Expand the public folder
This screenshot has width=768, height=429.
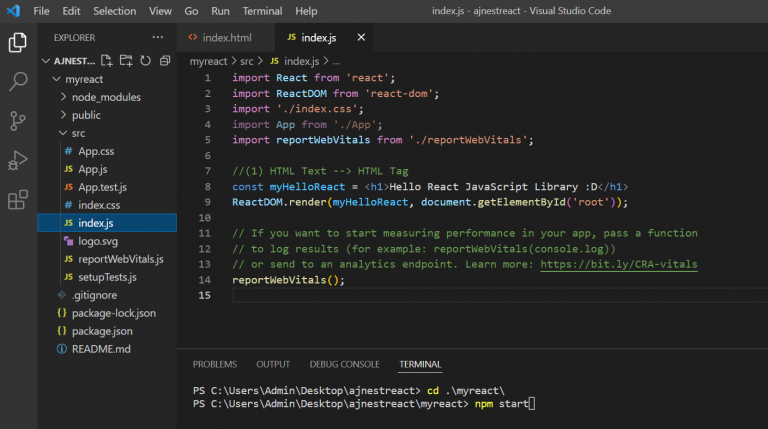tap(86, 115)
